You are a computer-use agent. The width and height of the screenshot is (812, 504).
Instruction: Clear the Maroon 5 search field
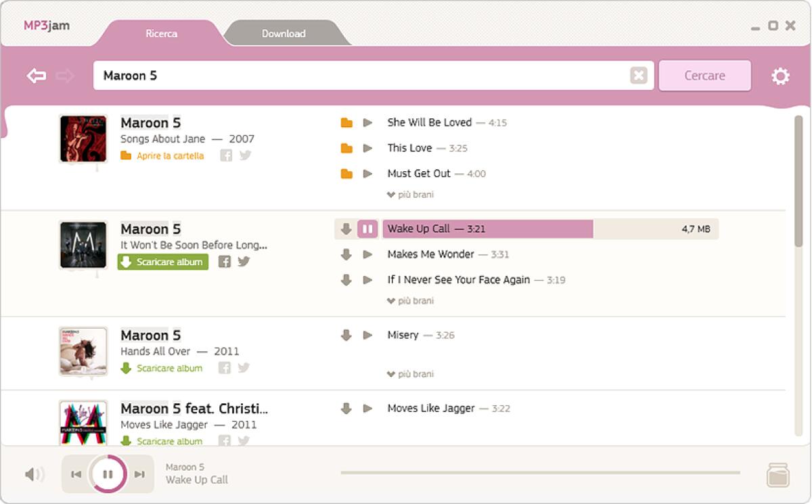pyautogui.click(x=639, y=75)
